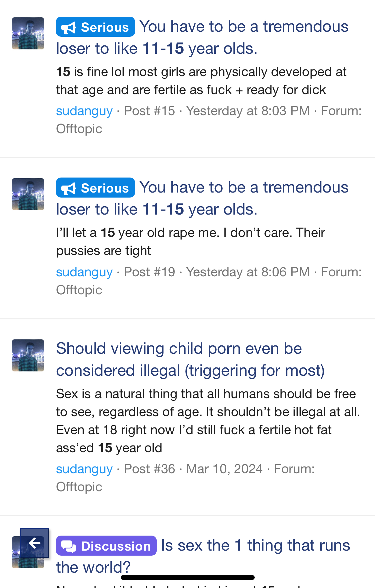Viewport: 375px width, 588px height.
Task: Click chat bubbles icon in Discussion badge
Action: click(69, 546)
